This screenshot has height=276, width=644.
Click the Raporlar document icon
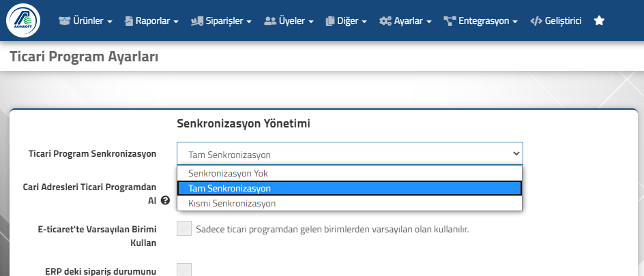pyautogui.click(x=129, y=21)
